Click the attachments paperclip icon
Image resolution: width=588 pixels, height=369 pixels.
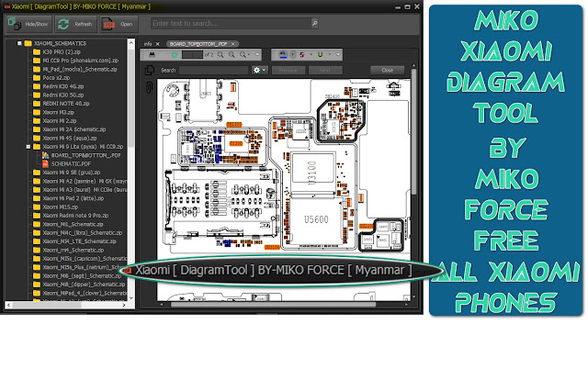[149, 87]
